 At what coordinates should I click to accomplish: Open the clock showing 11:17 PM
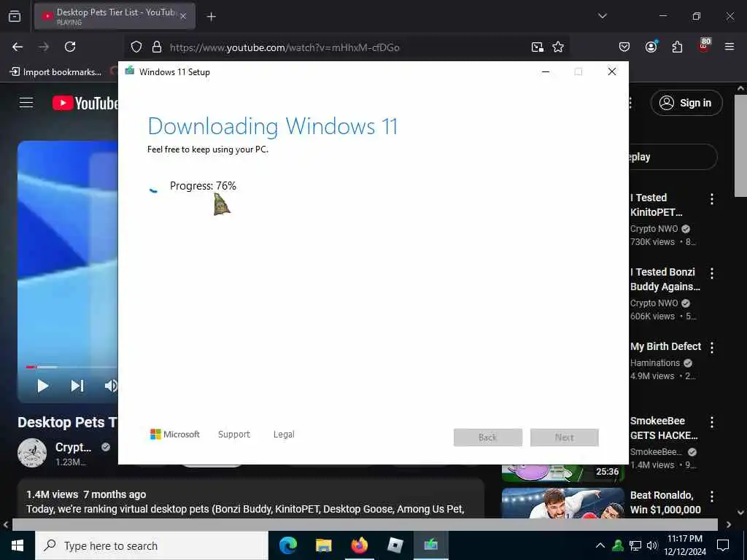[685, 545]
